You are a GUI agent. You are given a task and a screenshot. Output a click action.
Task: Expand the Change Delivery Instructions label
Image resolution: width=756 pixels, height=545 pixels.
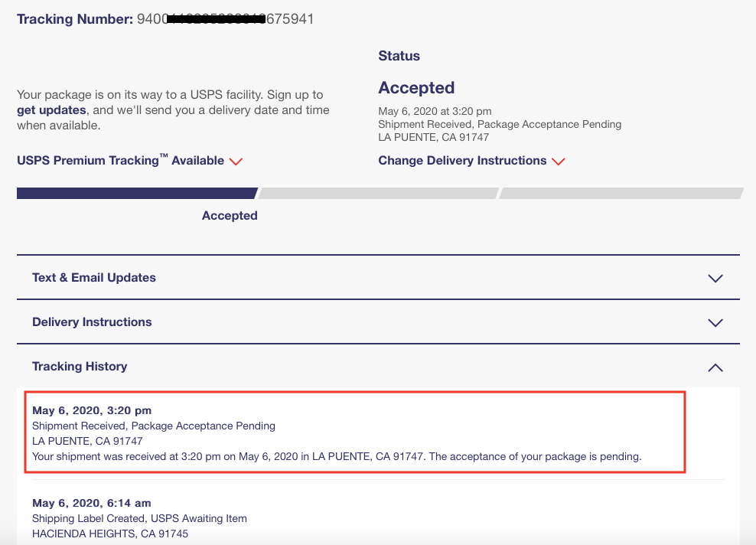coord(462,161)
